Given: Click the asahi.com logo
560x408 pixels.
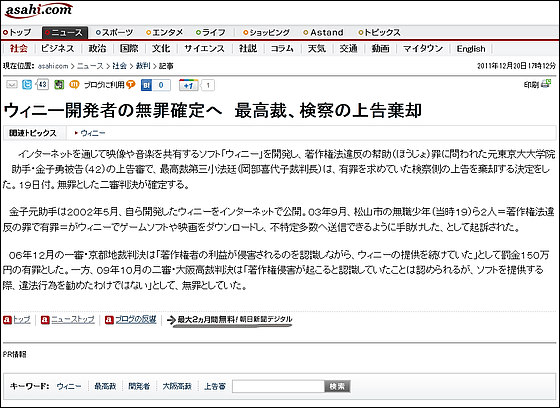Looking at the screenshot, I should tap(38, 11).
